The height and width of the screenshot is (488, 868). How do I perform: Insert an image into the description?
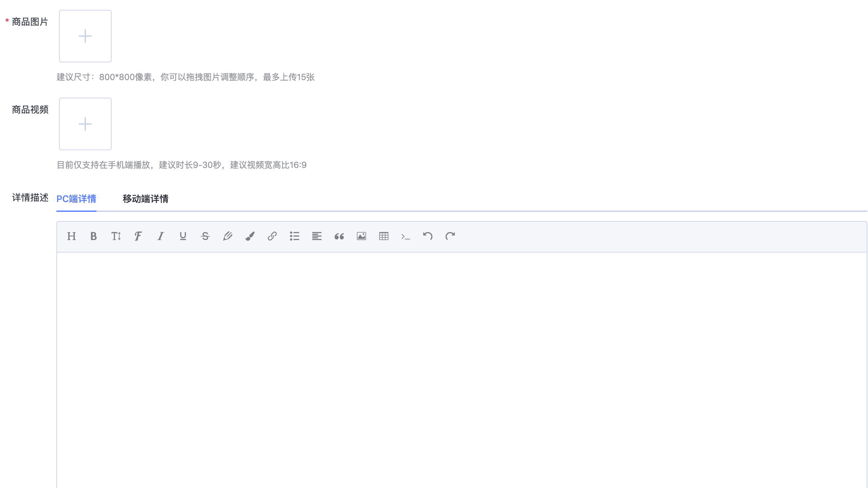pyautogui.click(x=361, y=236)
